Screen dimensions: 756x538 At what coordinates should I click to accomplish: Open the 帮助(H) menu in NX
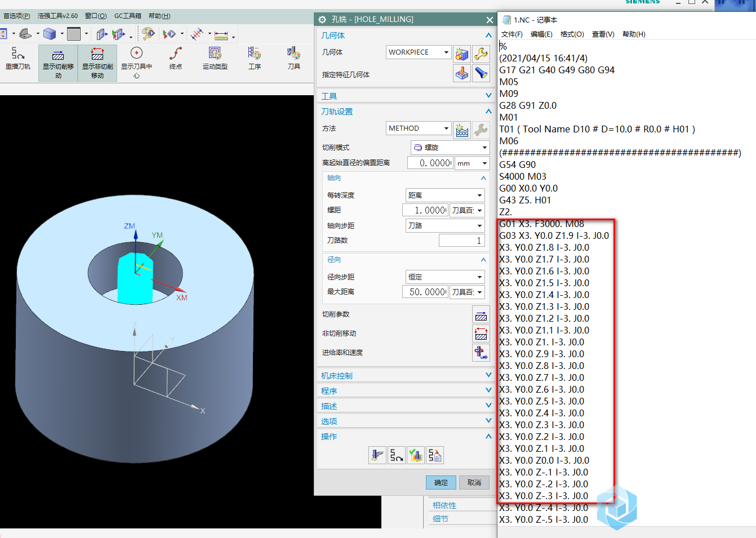click(x=159, y=16)
